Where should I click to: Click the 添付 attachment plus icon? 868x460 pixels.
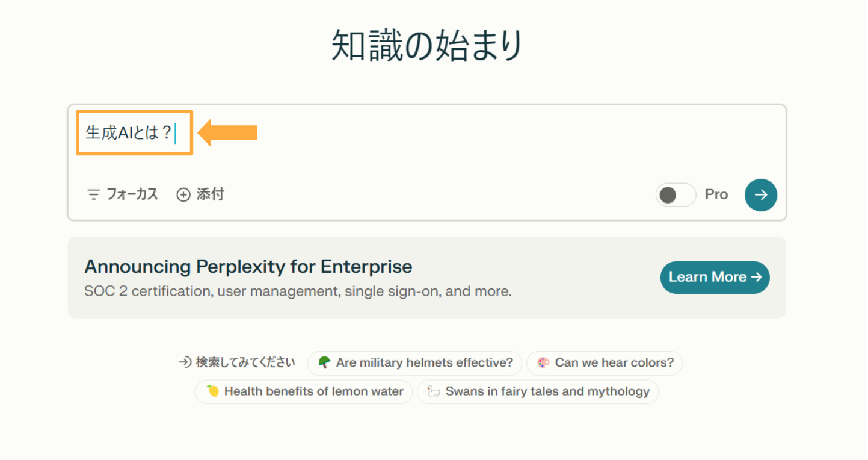(x=183, y=194)
